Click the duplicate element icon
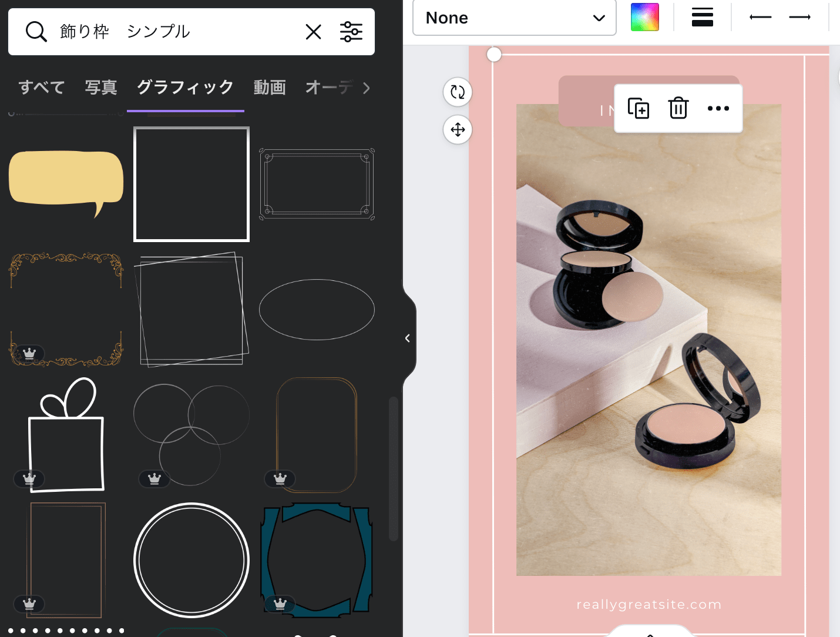 point(638,109)
